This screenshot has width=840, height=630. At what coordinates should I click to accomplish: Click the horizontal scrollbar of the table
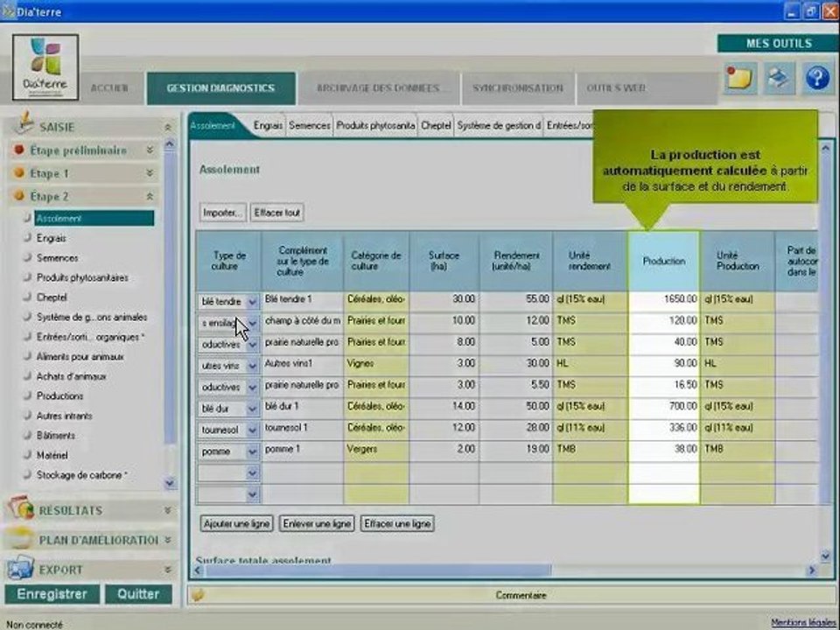378,570
